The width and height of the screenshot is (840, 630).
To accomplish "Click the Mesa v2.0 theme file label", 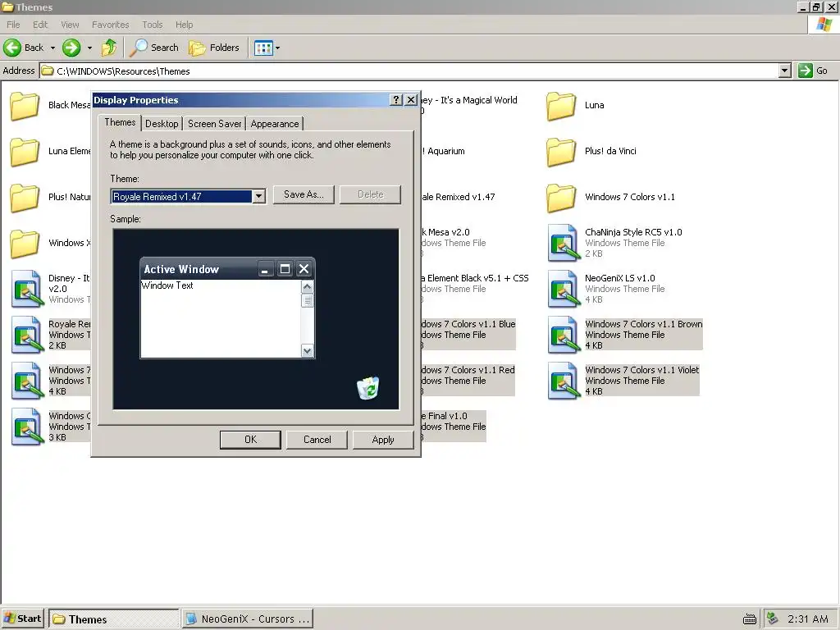I will click(445, 232).
